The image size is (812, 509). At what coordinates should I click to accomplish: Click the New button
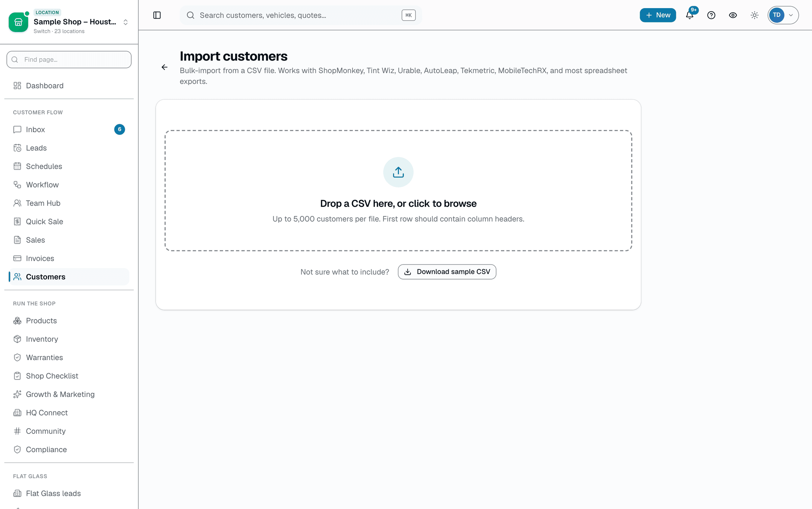(658, 15)
